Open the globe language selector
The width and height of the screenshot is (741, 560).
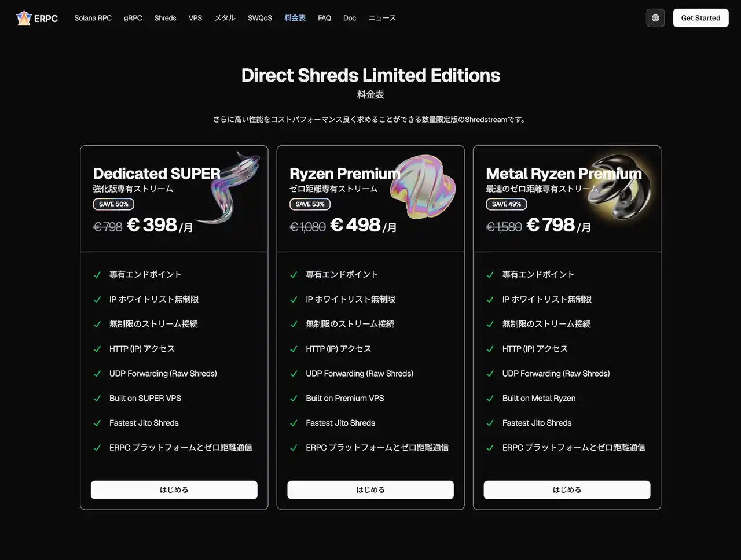[655, 18]
